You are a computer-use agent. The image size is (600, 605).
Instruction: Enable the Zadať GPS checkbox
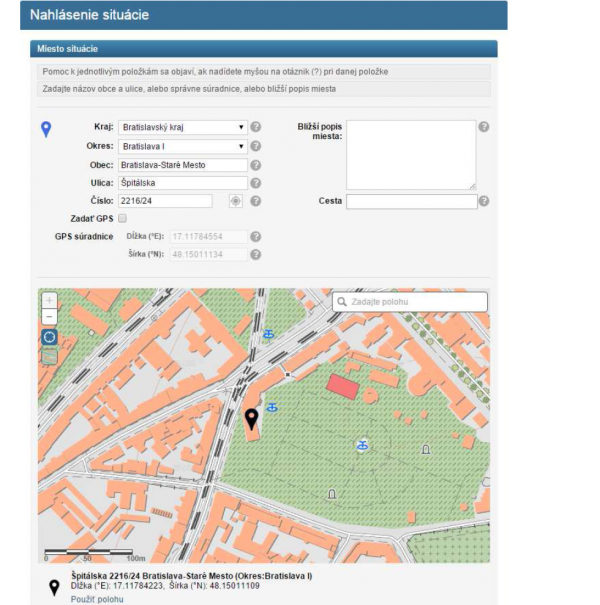pyautogui.click(x=122, y=218)
